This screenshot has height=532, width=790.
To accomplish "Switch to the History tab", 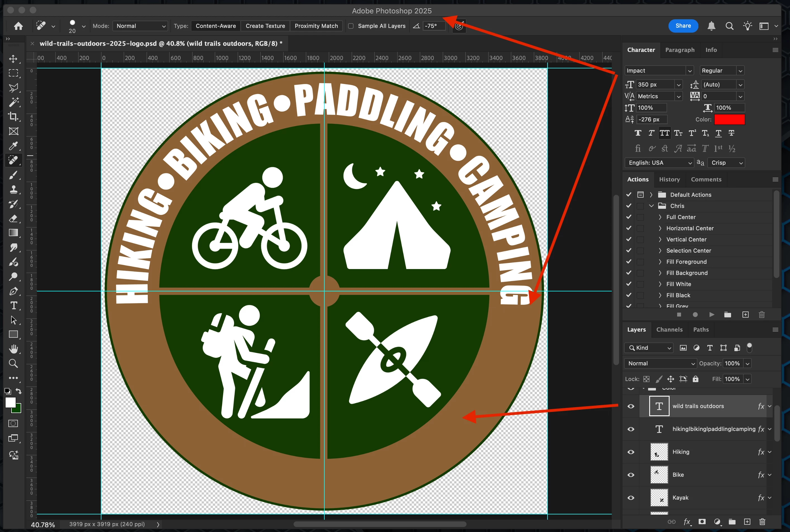I will tap(669, 179).
